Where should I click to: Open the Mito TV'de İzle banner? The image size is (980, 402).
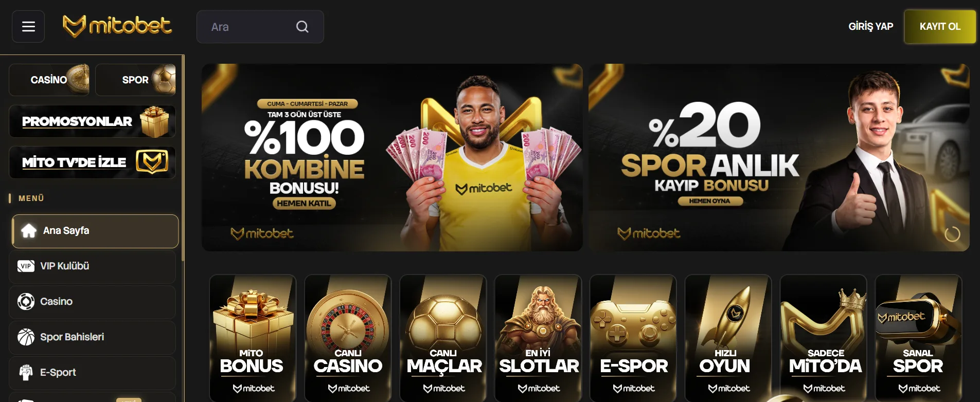(x=92, y=162)
